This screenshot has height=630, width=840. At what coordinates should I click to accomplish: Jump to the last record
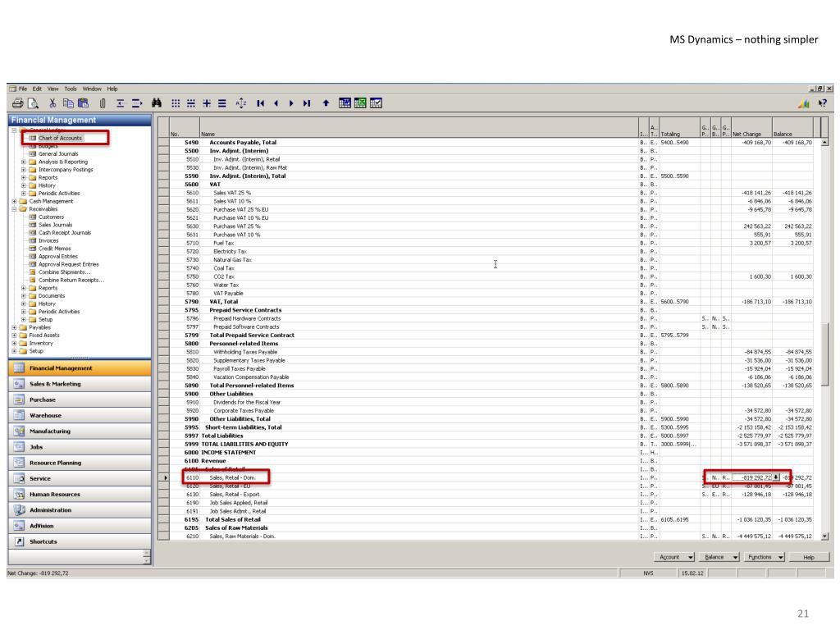coord(307,103)
